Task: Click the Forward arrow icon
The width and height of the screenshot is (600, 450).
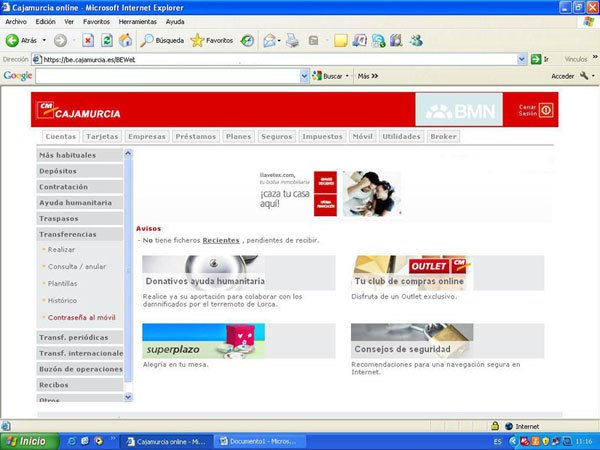Action: [60, 40]
